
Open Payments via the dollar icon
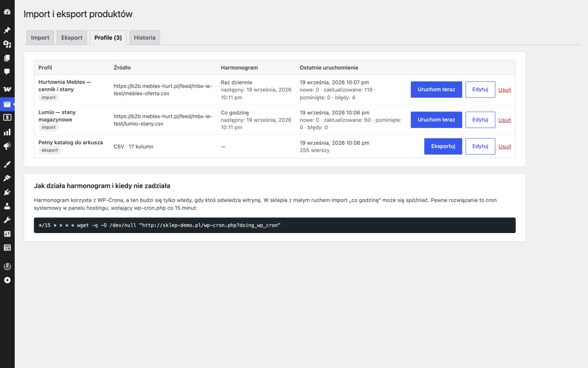(x=7, y=118)
